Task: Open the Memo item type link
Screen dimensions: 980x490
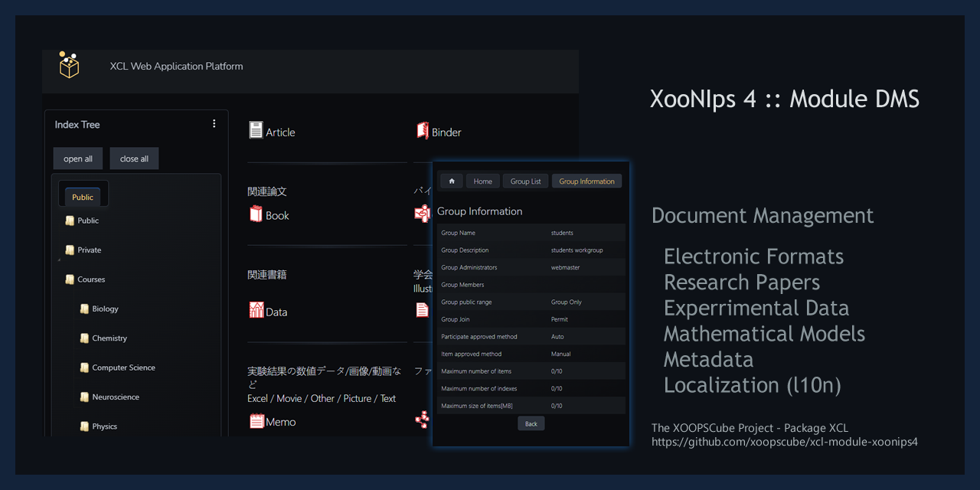Action: [280, 422]
